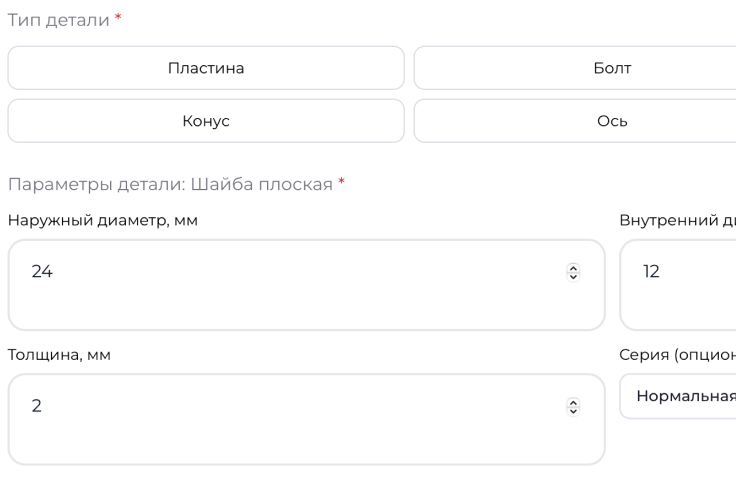The image size is (736, 478).
Task: Increase outer diameter with stepper up arrow
Action: pos(573,267)
